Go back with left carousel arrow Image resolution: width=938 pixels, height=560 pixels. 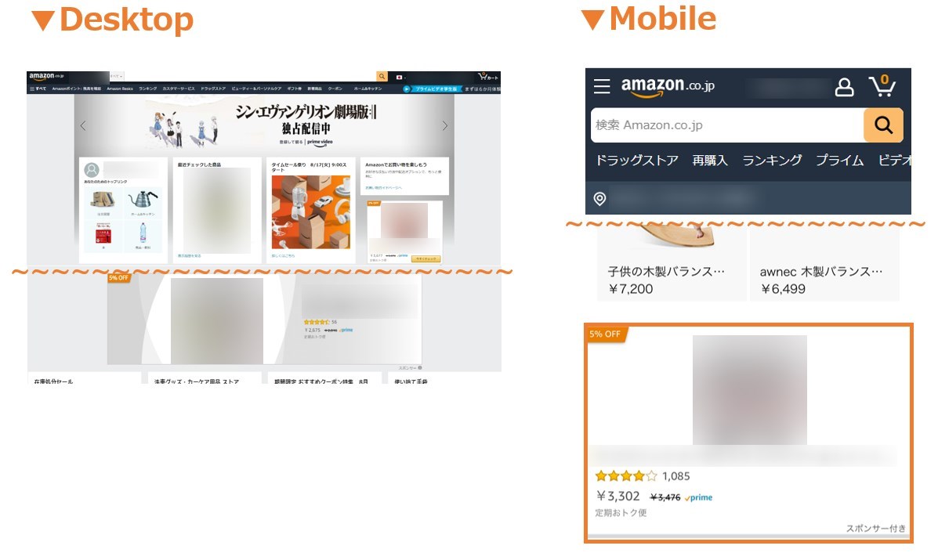[x=83, y=125]
